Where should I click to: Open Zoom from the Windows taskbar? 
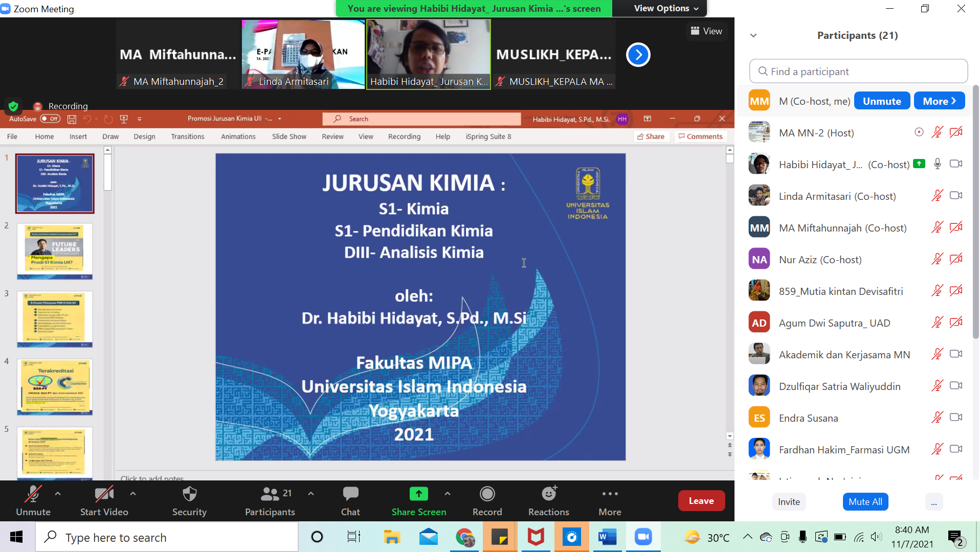(643, 537)
